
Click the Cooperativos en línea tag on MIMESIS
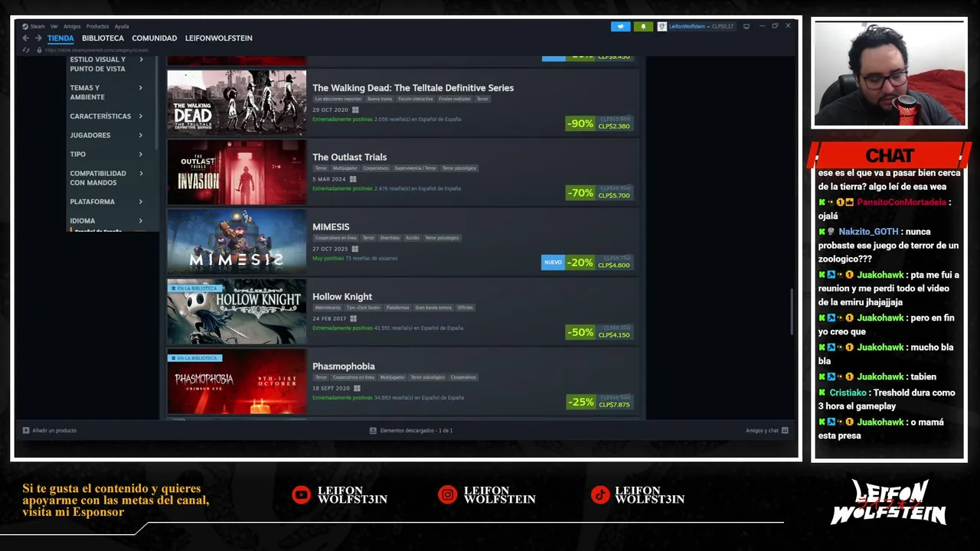[x=336, y=238]
